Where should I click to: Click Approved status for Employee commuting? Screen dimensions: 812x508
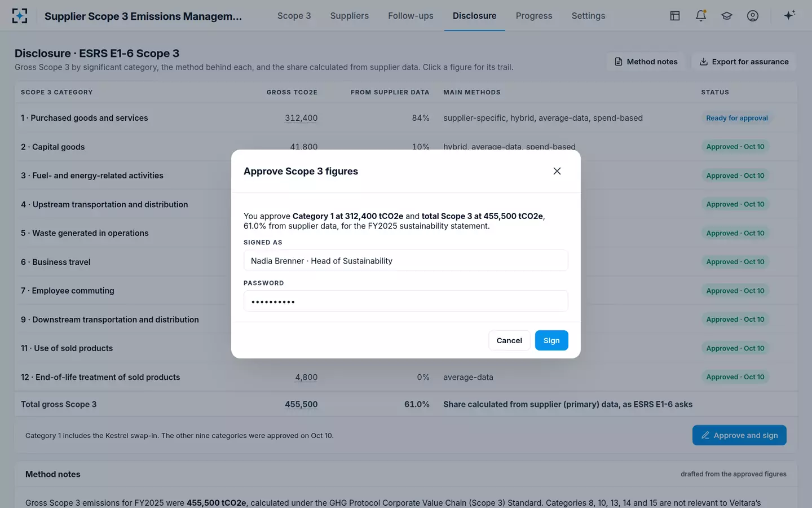pos(735,291)
